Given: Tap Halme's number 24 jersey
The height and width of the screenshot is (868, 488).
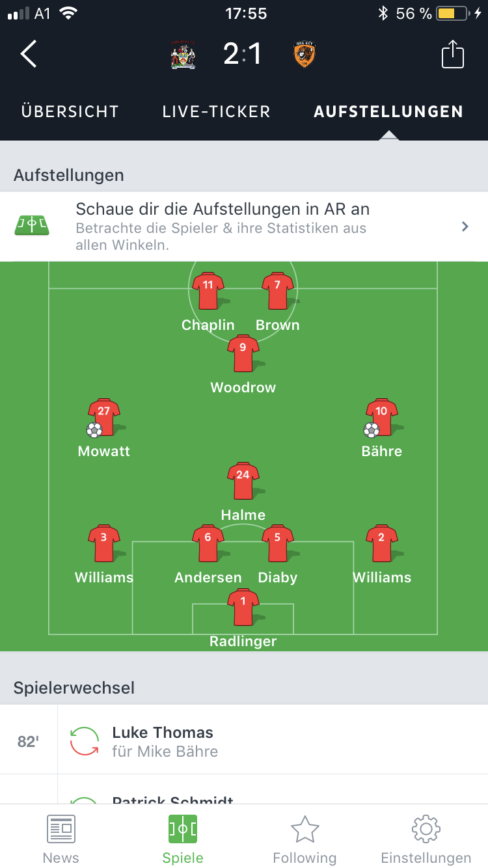Looking at the screenshot, I should [x=243, y=481].
